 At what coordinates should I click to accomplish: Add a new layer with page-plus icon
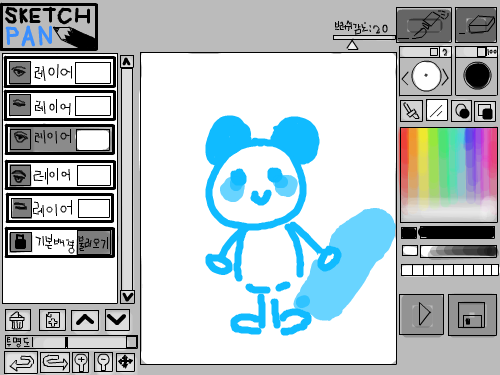point(52,320)
